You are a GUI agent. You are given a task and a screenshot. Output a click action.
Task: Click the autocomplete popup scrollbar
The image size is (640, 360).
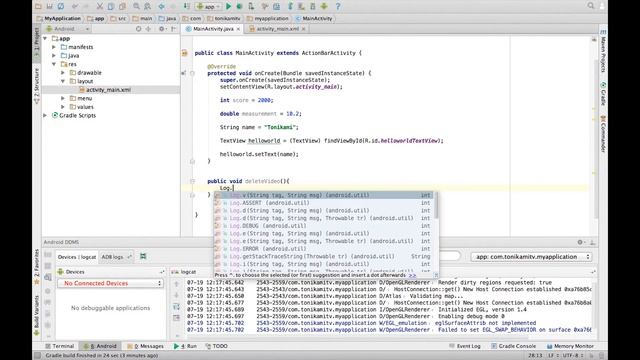tap(436, 205)
